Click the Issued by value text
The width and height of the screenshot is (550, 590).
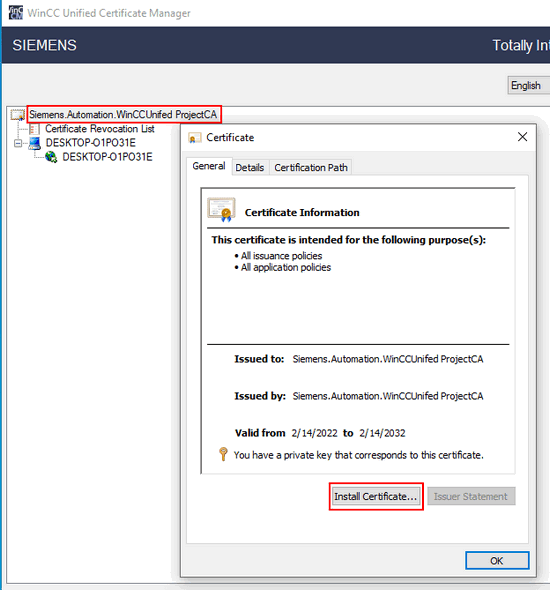(x=388, y=396)
